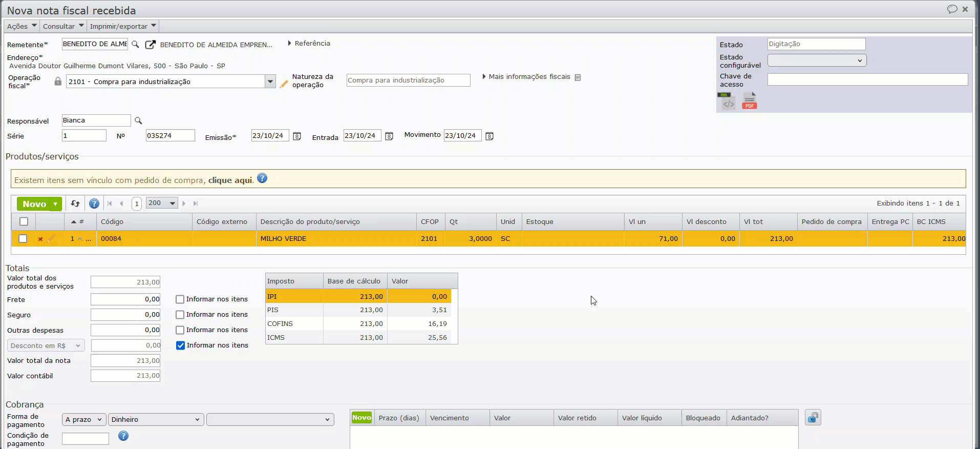Delete the MILHO VERDE row with red X
The width and height of the screenshot is (980, 449).
click(40, 239)
